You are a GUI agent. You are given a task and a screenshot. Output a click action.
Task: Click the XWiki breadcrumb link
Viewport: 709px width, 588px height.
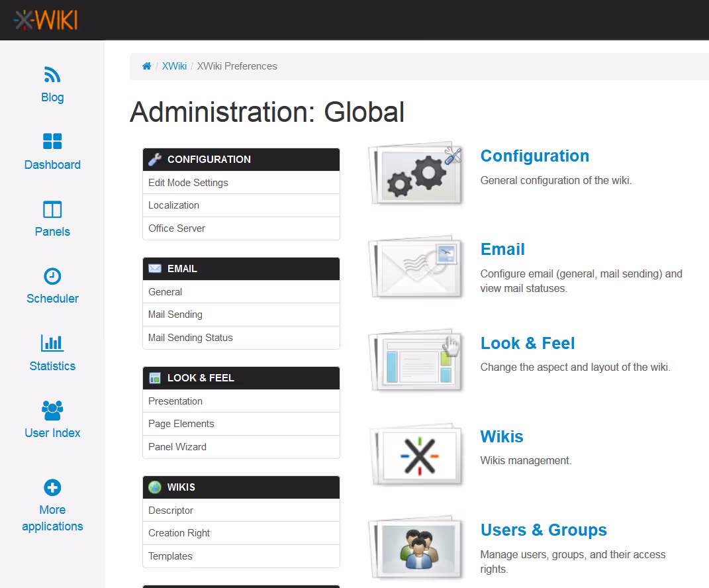174,66
